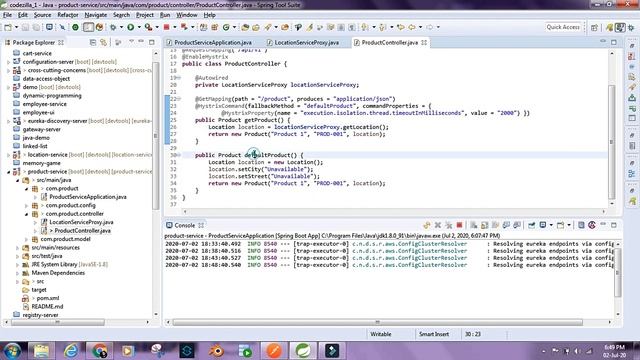Open the Refactor menu
640x360 pixels.
[68, 15]
